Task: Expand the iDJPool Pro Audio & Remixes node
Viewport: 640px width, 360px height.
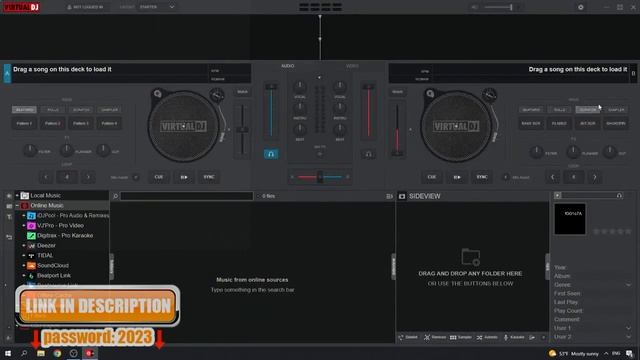Action: point(24,216)
